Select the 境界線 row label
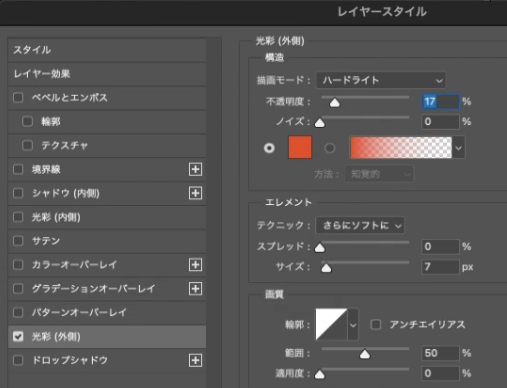This screenshot has width=507, height=388. [x=46, y=169]
